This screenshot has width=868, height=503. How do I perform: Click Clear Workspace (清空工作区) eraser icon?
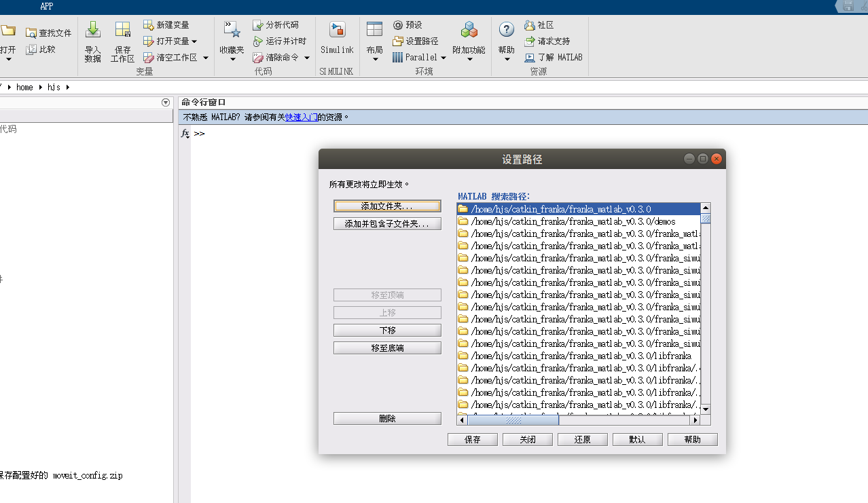[149, 58]
